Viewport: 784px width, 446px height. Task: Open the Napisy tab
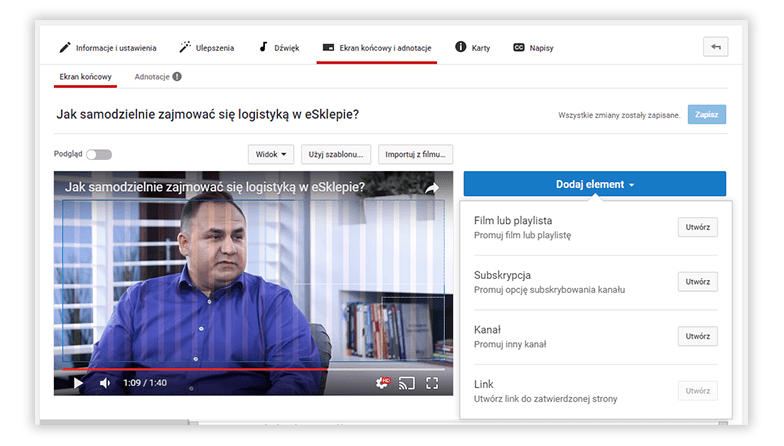533,48
